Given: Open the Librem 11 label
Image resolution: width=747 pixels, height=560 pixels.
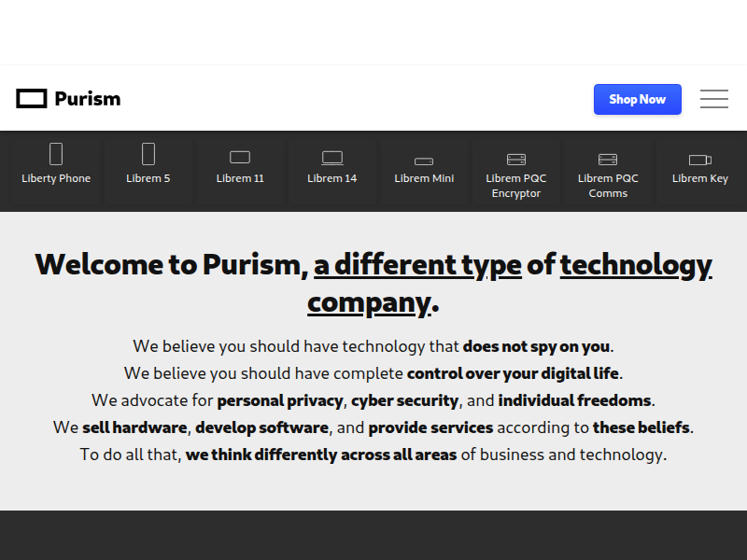Looking at the screenshot, I should 240,178.
